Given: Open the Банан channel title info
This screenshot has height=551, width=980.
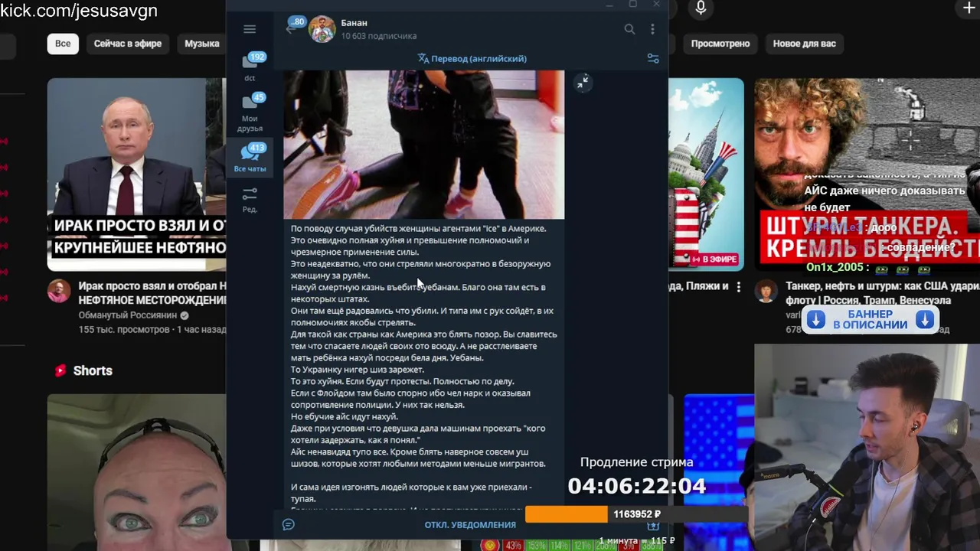Looking at the screenshot, I should click(354, 23).
